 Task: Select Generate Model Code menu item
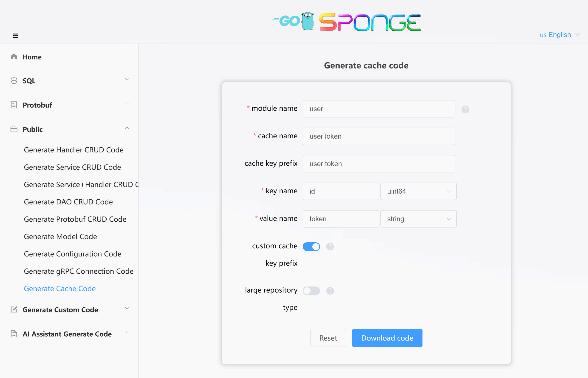pyautogui.click(x=60, y=236)
